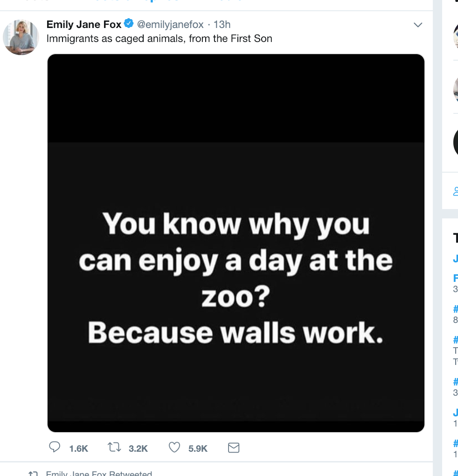
Task: Click the small retweet icon beside 'Retweeted' label
Action: point(33,473)
